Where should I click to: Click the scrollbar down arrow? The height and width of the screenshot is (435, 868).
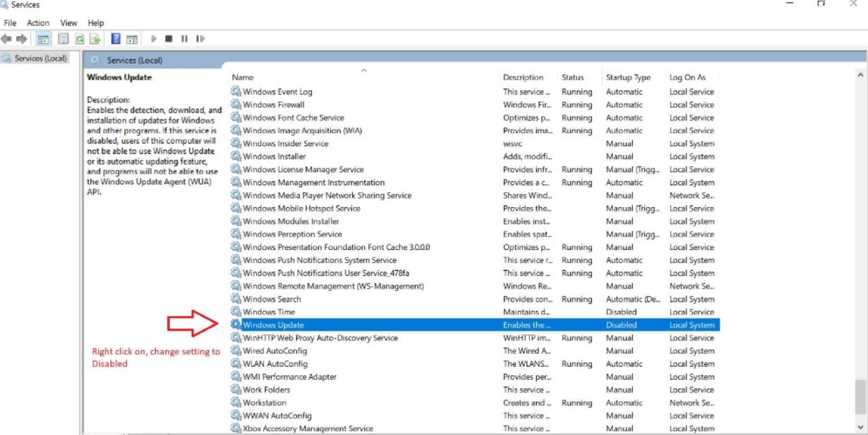pos(860,427)
